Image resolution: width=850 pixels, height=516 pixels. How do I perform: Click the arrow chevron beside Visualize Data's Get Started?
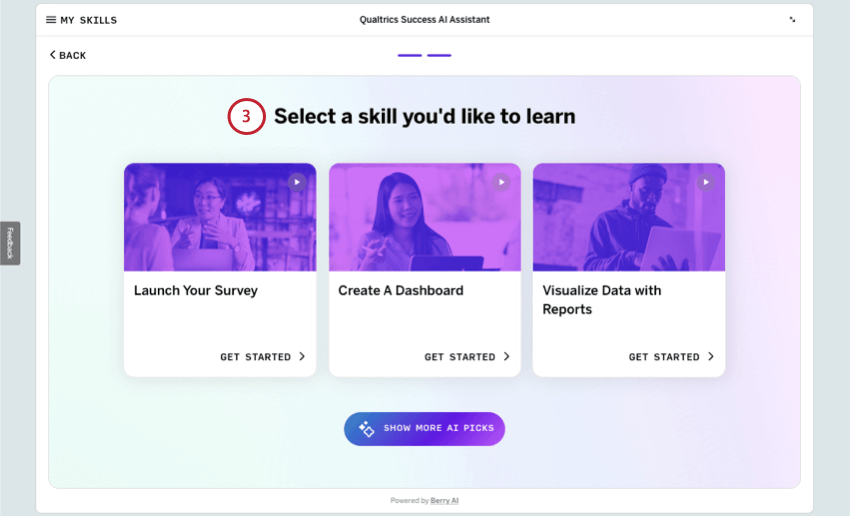(x=711, y=356)
